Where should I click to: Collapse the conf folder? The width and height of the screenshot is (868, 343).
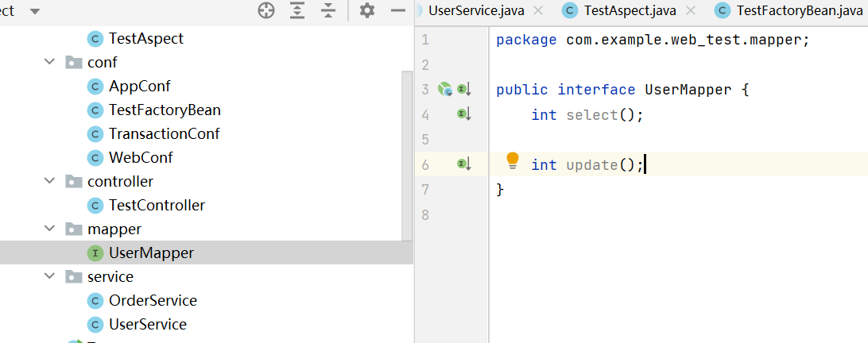pos(52,63)
